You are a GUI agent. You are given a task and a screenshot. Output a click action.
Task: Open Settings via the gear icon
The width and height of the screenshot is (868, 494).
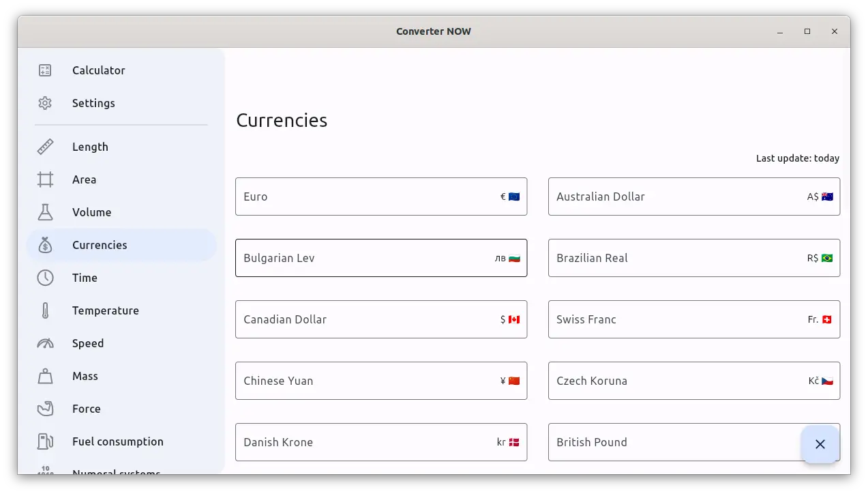pyautogui.click(x=45, y=103)
